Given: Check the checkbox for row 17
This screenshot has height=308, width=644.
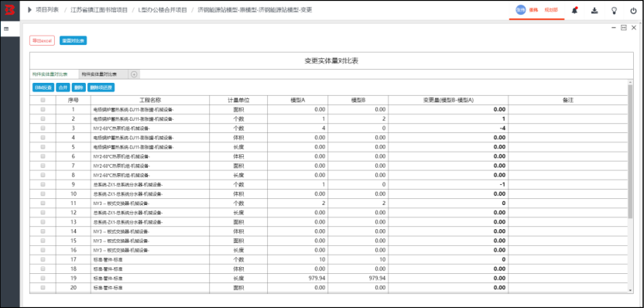Looking at the screenshot, I should click(43, 259).
